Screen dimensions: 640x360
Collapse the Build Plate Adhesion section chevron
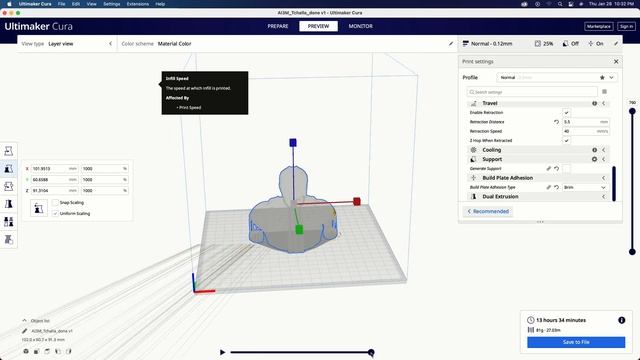coord(603,178)
